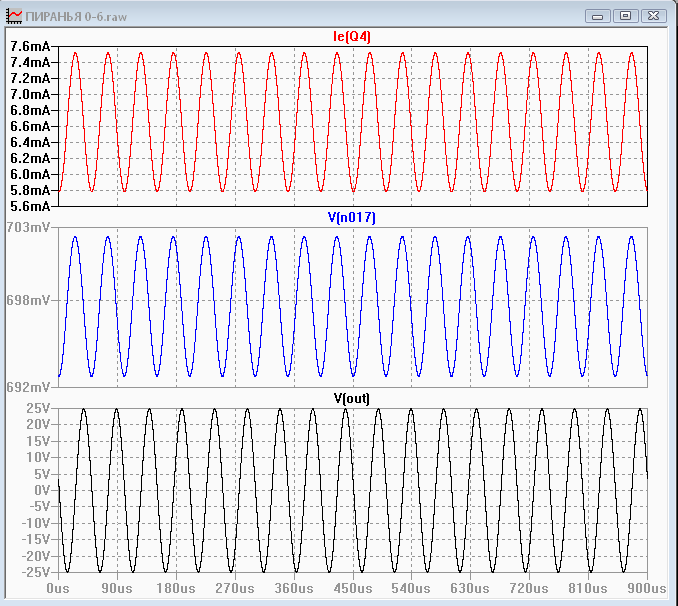This screenshot has height=606, width=678.
Task: Click the 0V axis value
Action: coord(42,491)
